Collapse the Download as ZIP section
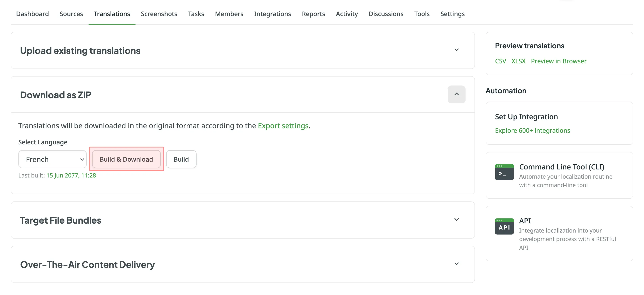Screen dimensions: 644x295 point(456,94)
